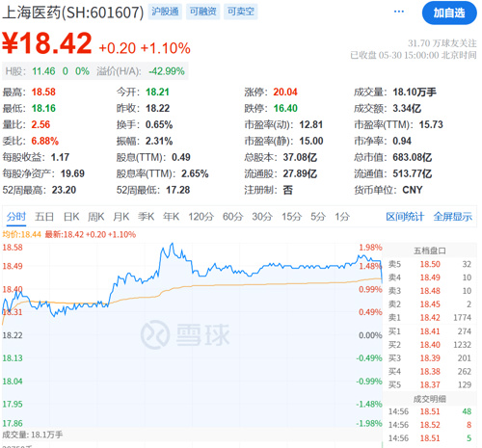Screen dimensions: 482x448
Task: Click the 涨停 value 20.04
Action: pyautogui.click(x=285, y=92)
